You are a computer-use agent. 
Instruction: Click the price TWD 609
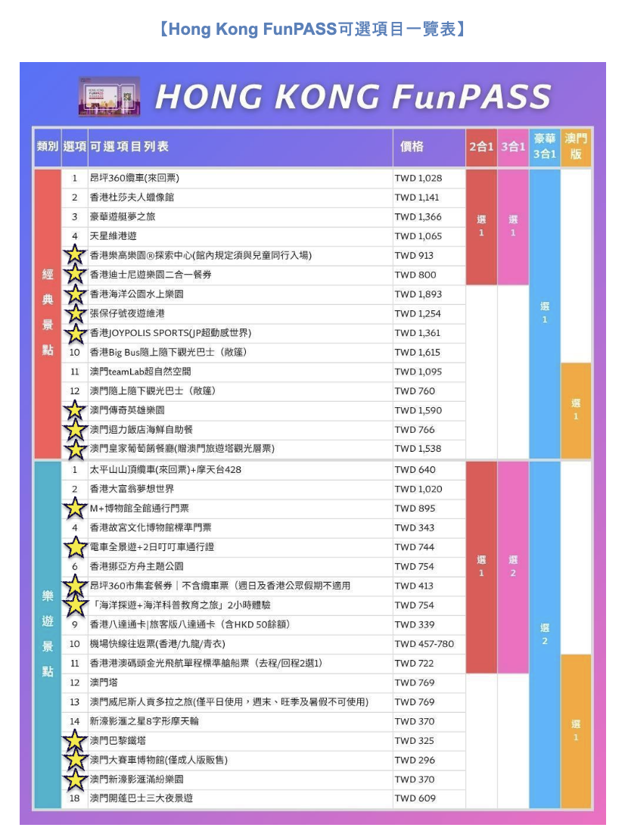click(415, 798)
